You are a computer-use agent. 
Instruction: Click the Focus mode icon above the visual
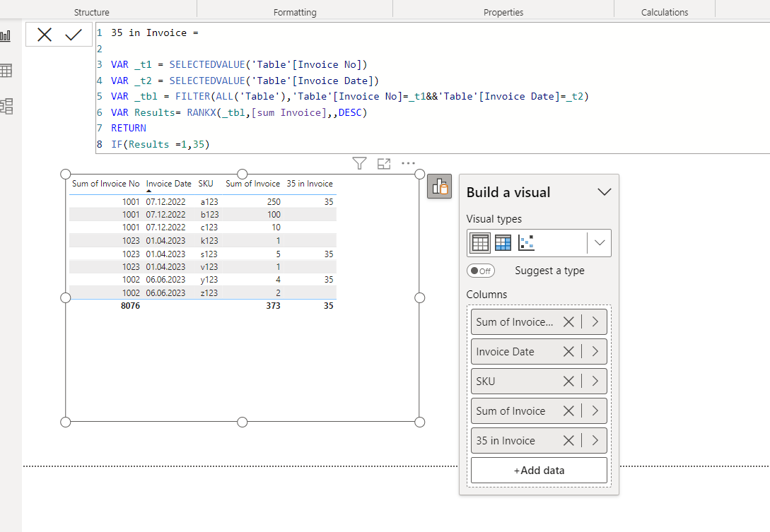(383, 163)
